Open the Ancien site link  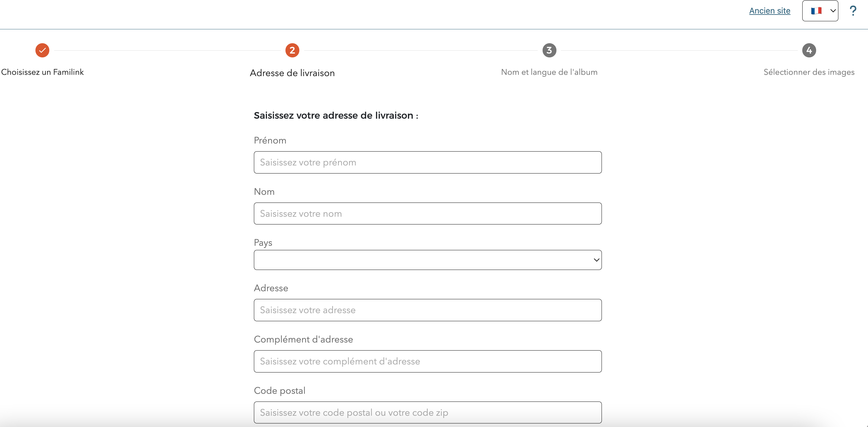(769, 11)
